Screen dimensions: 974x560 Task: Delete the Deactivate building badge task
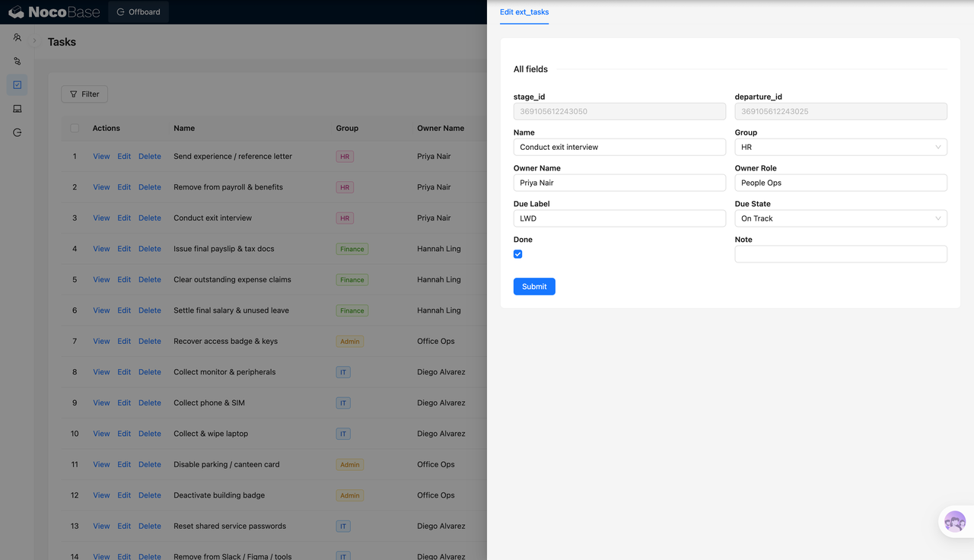click(150, 495)
